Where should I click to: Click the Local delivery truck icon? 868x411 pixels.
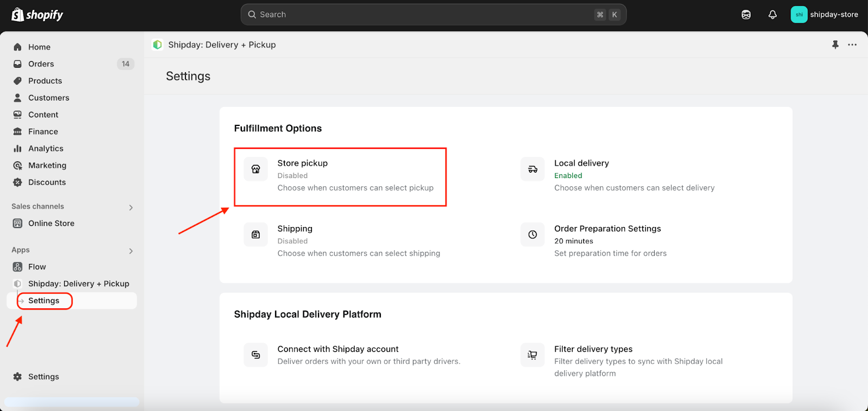[x=533, y=169]
